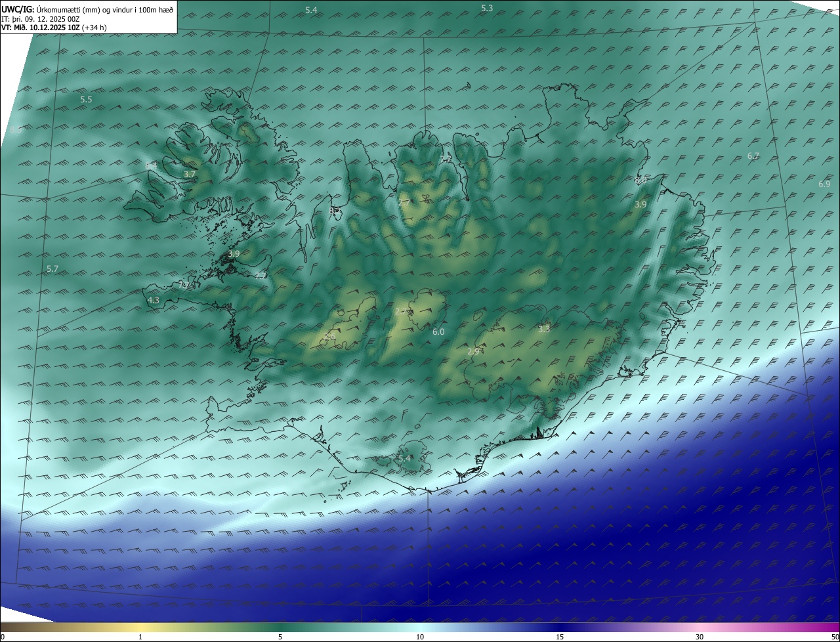
Task: Click the '4.3' value on the map
Action: (154, 301)
